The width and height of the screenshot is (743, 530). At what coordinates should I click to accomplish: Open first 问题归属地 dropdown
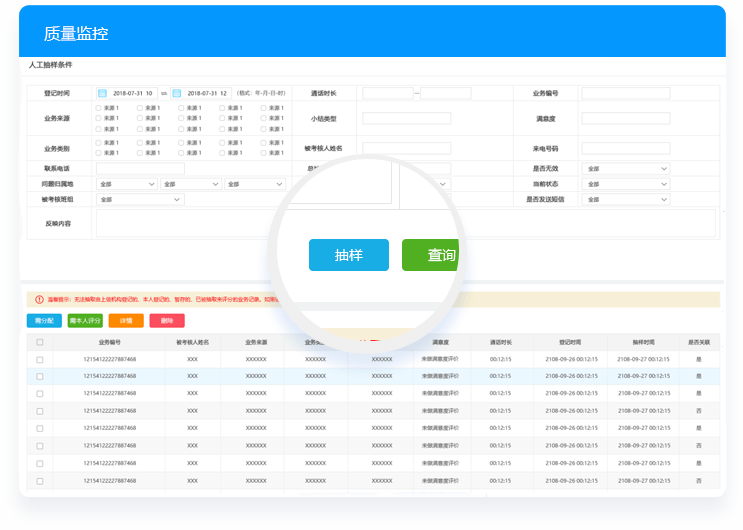click(x=127, y=184)
